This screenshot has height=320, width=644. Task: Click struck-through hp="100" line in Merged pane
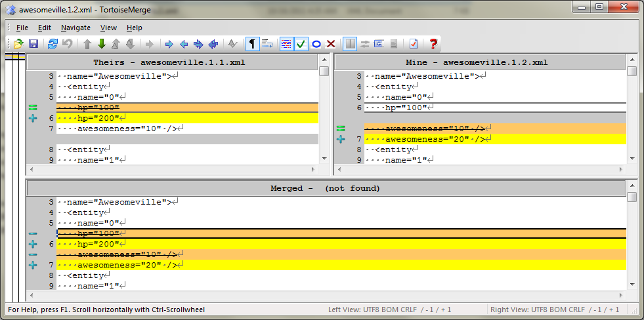341,233
